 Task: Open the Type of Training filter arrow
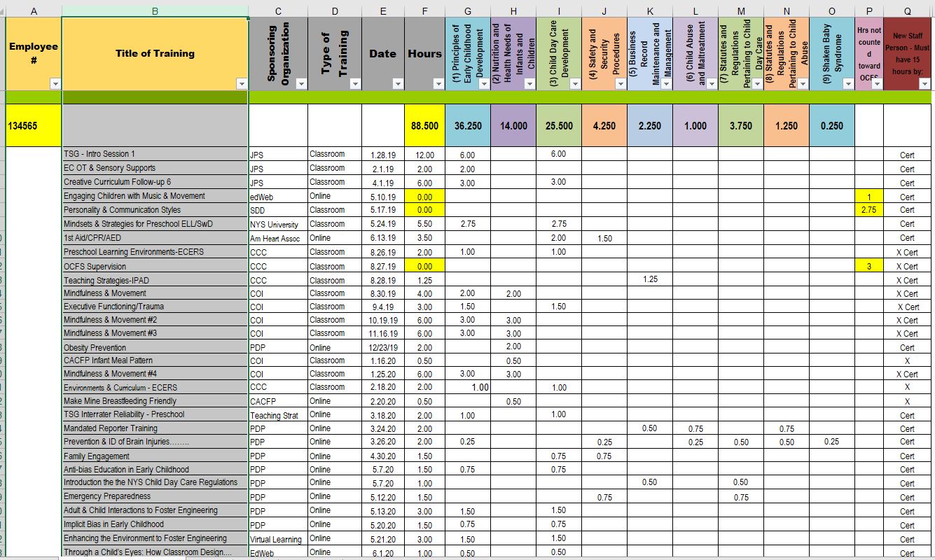pyautogui.click(x=355, y=84)
